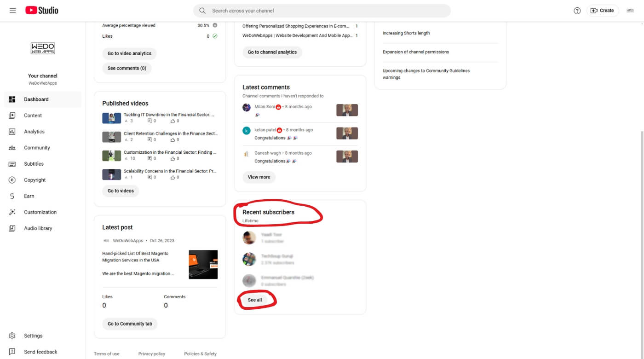Click View more under Latest comments

click(259, 177)
